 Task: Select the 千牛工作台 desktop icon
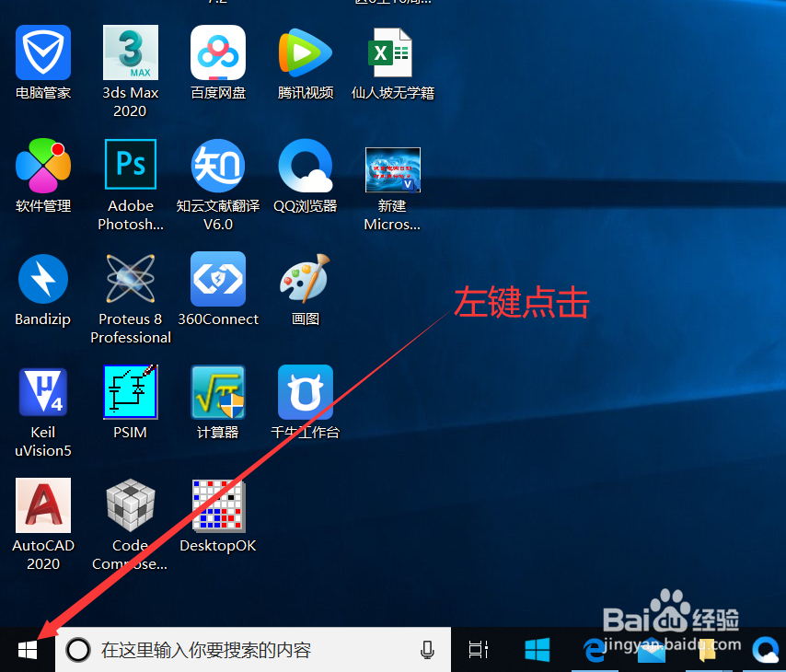click(x=306, y=391)
